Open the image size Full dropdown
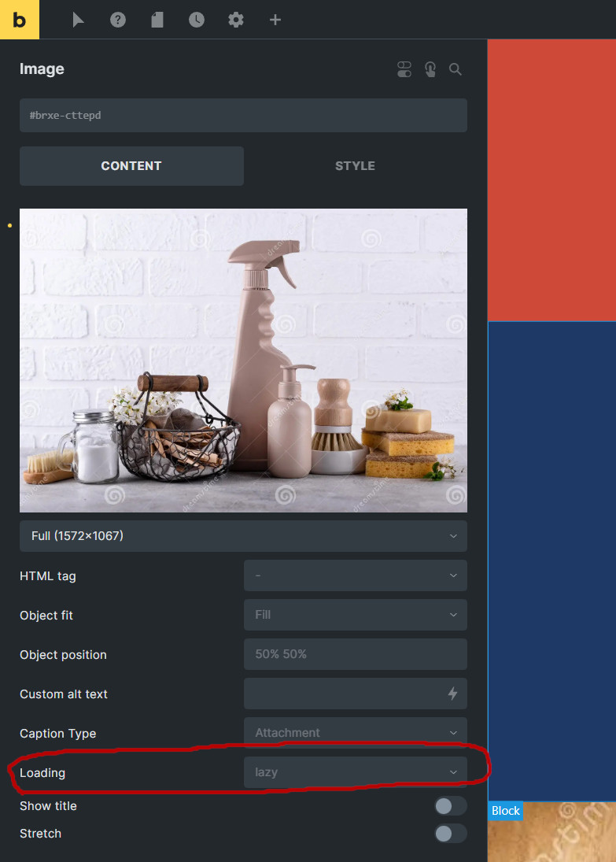The width and height of the screenshot is (616, 862). point(243,536)
